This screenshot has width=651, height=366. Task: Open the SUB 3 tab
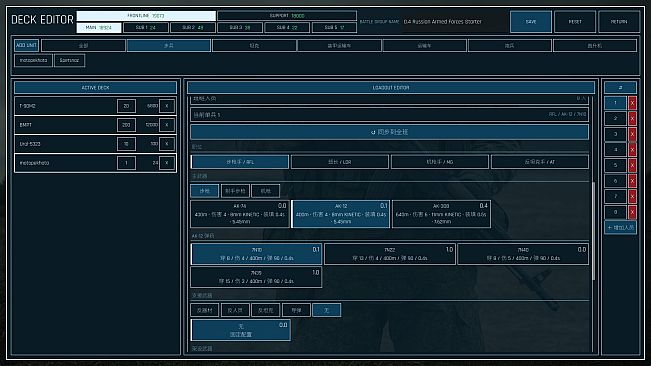240,28
